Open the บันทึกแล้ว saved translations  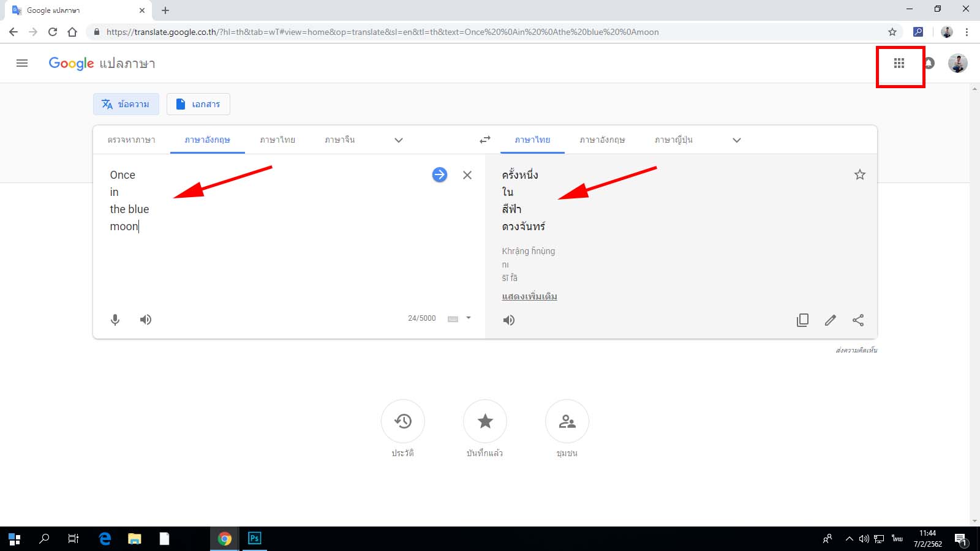click(x=485, y=421)
